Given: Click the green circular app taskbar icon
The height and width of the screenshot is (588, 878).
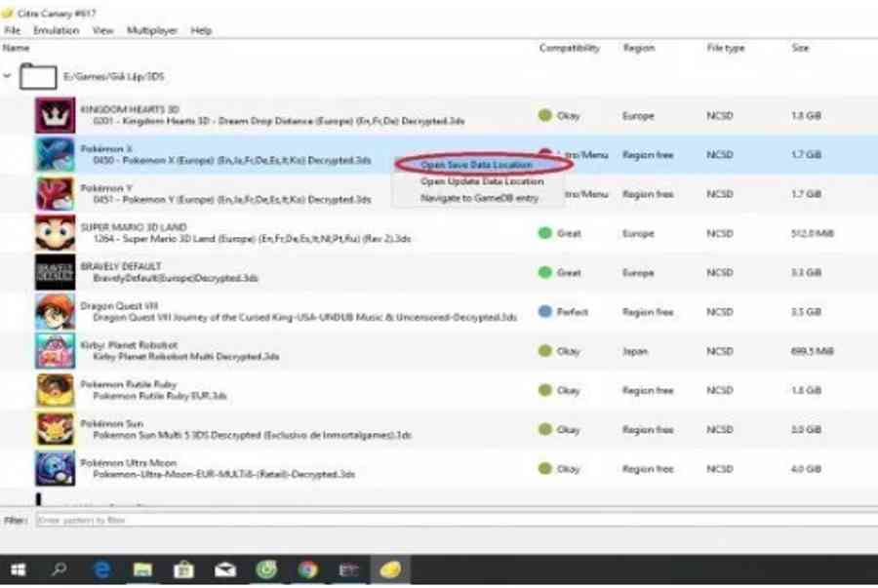Looking at the screenshot, I should 266,569.
